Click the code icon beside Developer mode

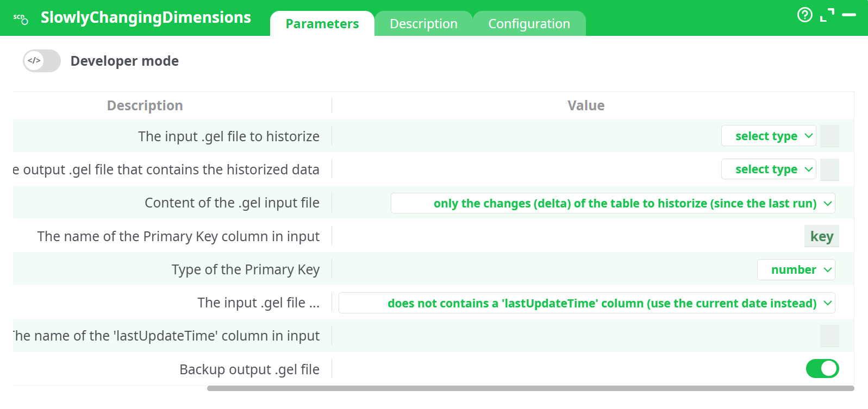[x=34, y=60]
